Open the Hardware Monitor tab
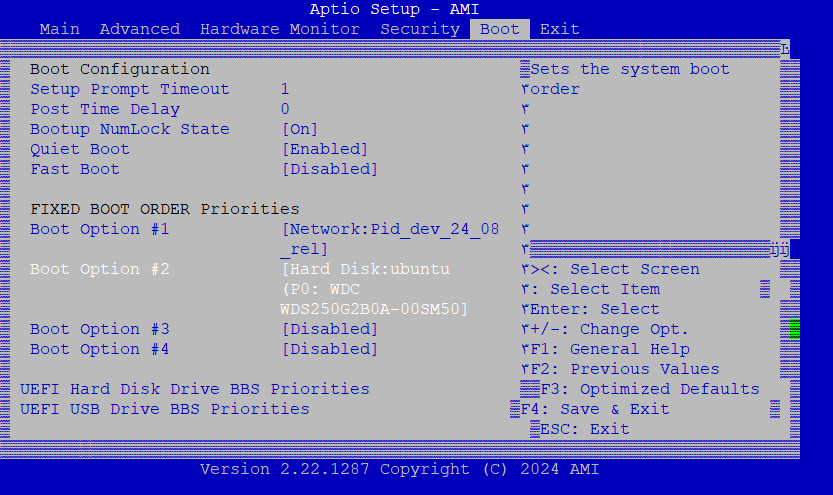 point(280,29)
